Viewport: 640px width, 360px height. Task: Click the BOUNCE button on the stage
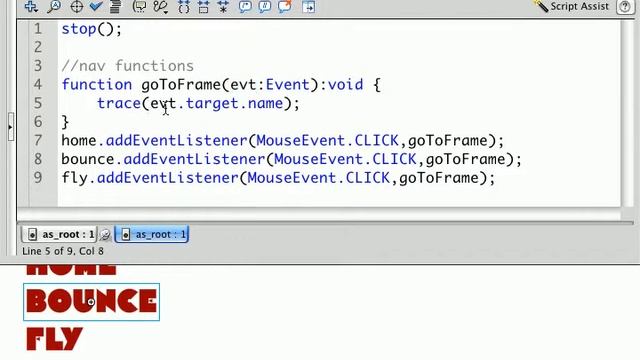91,302
